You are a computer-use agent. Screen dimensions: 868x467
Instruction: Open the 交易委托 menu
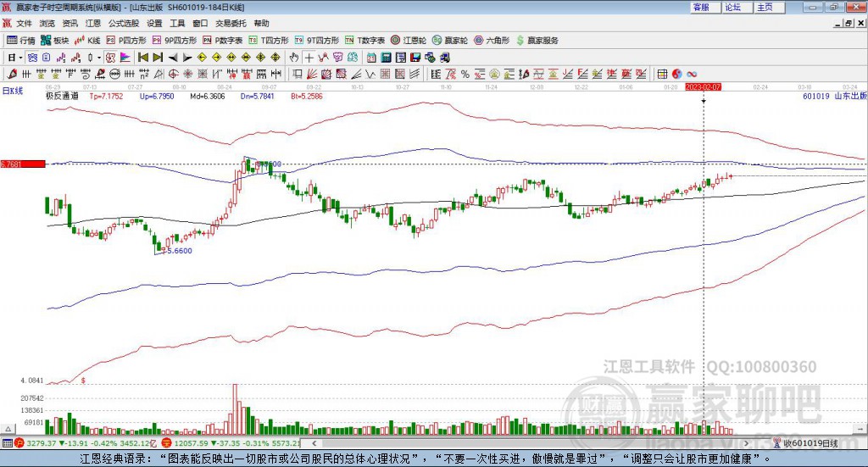pos(231,24)
